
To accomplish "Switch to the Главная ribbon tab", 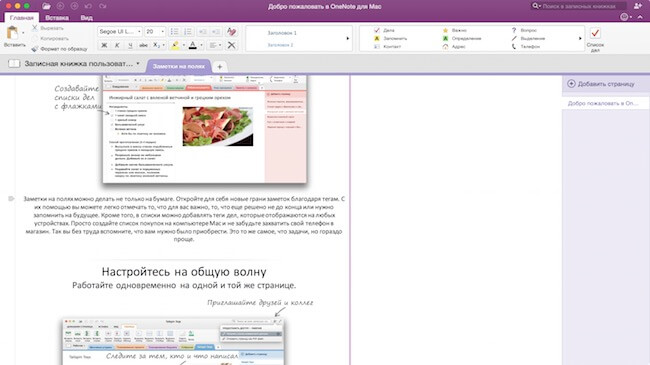I will point(22,17).
